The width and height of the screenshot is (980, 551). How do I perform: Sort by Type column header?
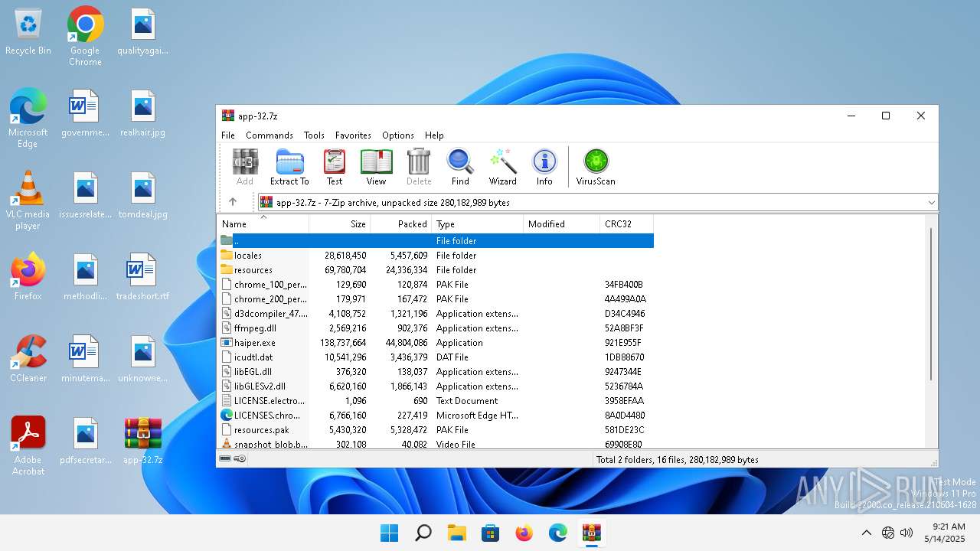tap(478, 224)
